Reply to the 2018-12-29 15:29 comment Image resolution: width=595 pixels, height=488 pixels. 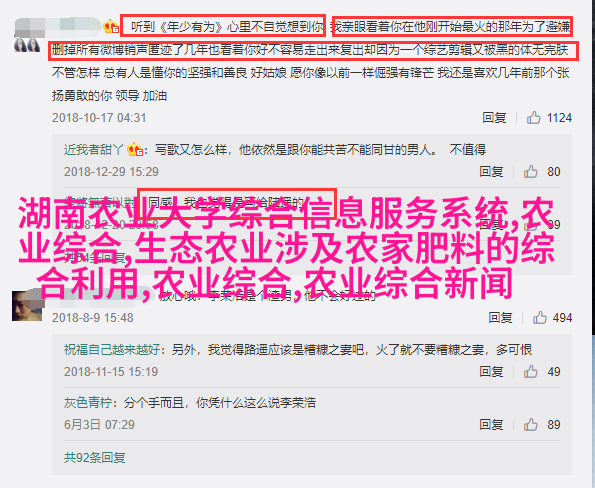pyautogui.click(x=491, y=172)
